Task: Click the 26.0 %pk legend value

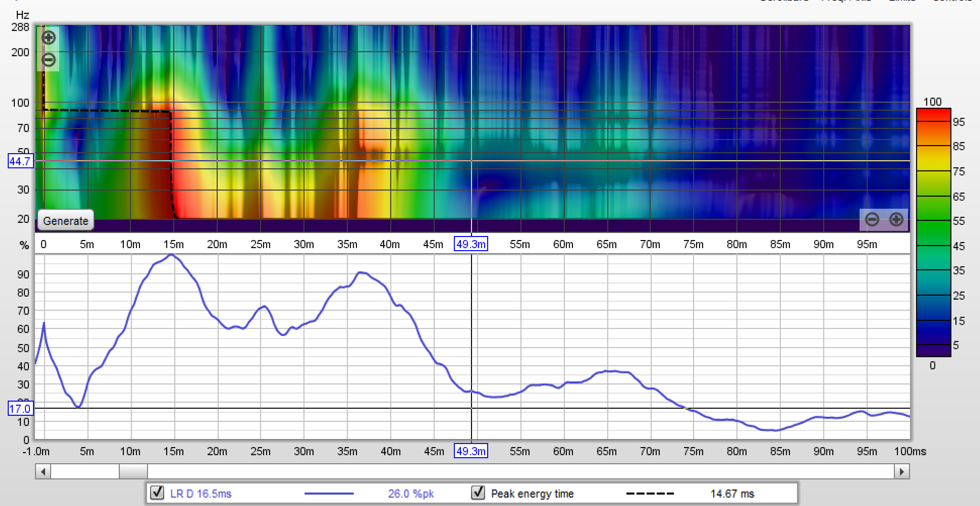Action: pos(411,494)
